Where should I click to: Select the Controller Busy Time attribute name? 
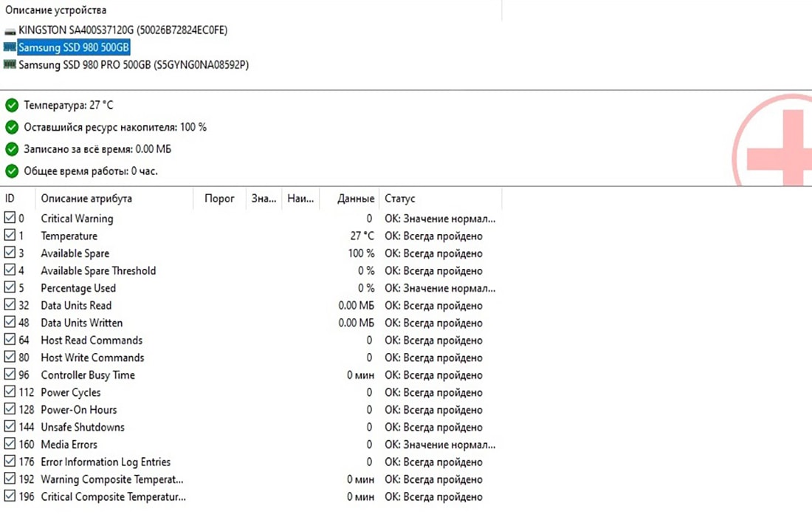coord(88,375)
